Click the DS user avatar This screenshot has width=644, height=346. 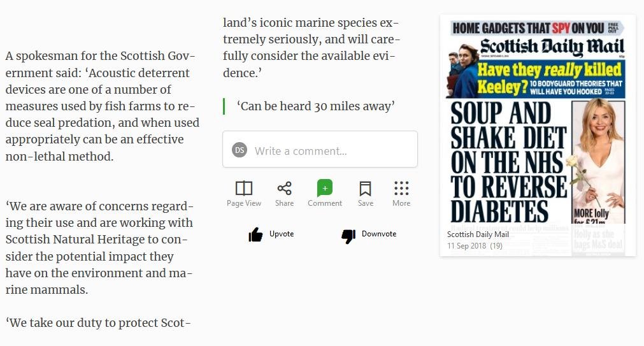pos(240,150)
